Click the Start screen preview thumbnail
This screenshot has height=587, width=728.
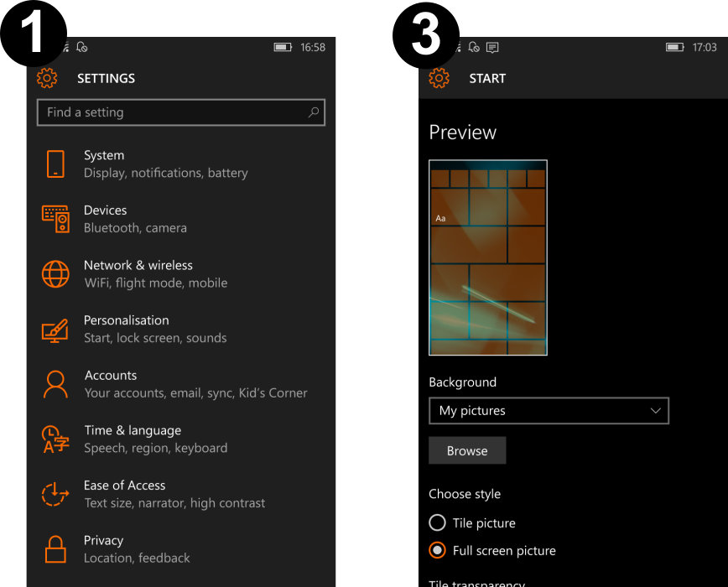(x=488, y=257)
